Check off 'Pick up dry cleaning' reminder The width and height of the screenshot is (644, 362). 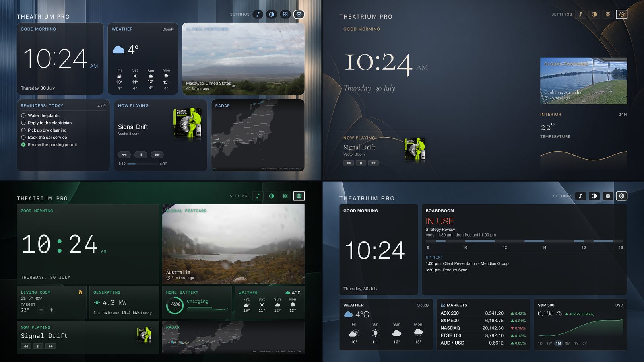[23, 130]
